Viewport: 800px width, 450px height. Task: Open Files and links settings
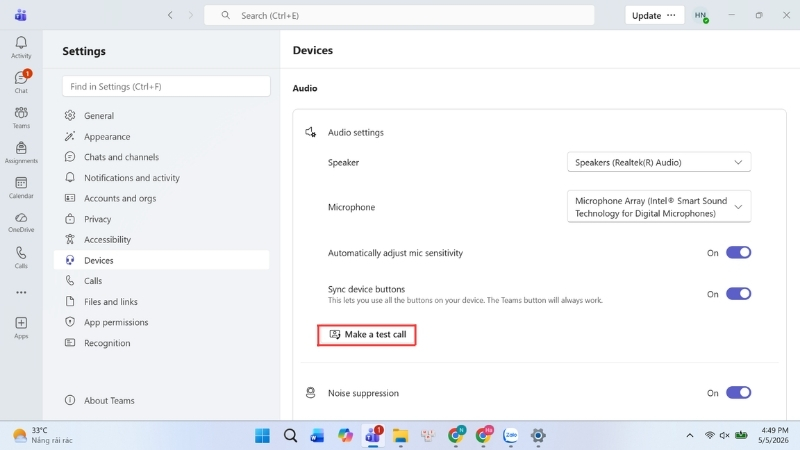[x=161, y=302]
